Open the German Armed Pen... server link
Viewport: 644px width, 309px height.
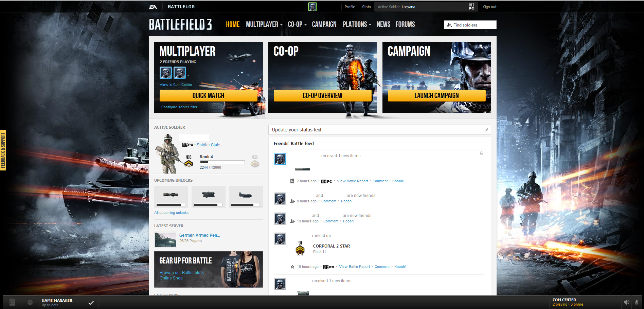200,235
